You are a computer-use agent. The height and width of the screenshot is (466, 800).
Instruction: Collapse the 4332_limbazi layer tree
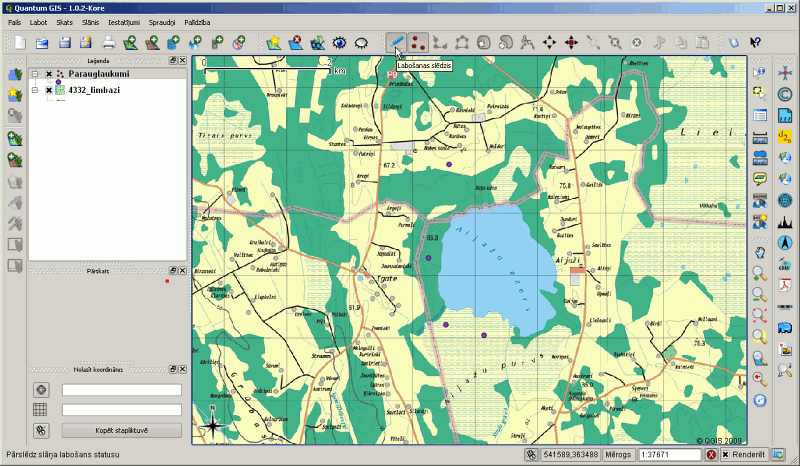click(x=35, y=90)
